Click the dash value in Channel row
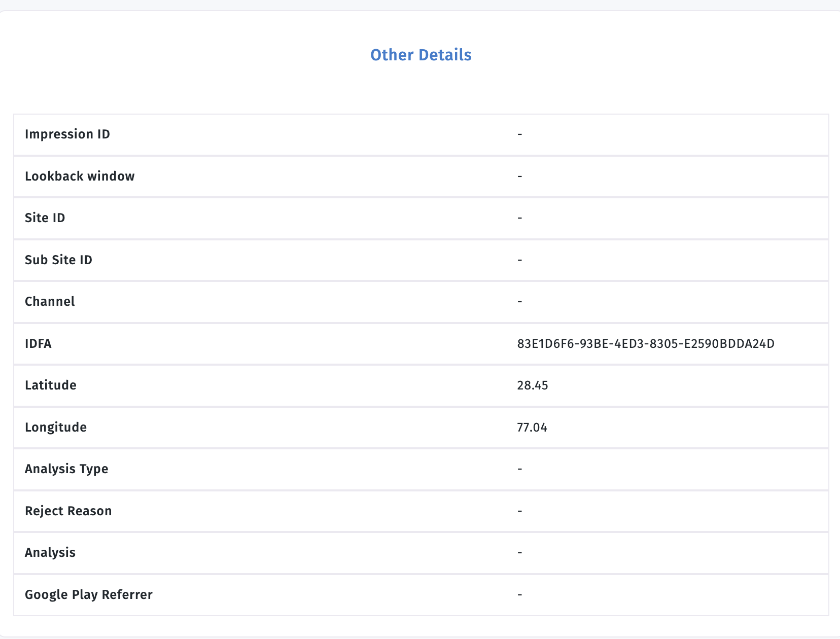This screenshot has height=639, width=840. click(x=519, y=302)
